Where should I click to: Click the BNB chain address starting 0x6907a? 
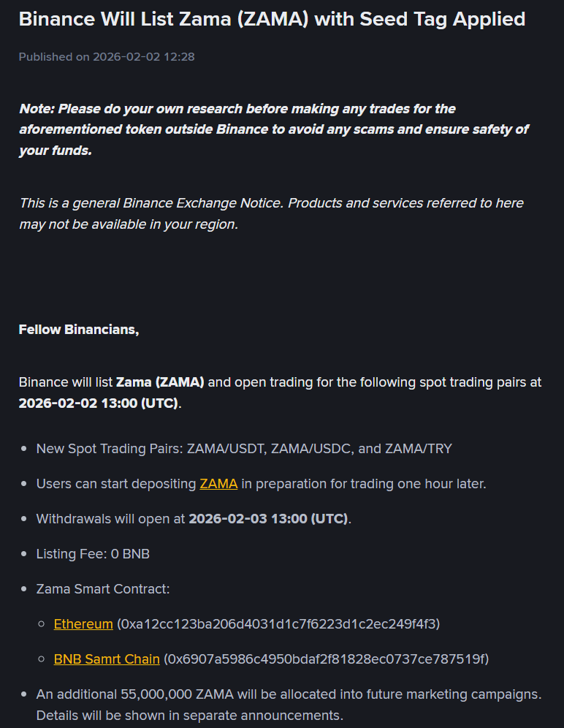326,659
